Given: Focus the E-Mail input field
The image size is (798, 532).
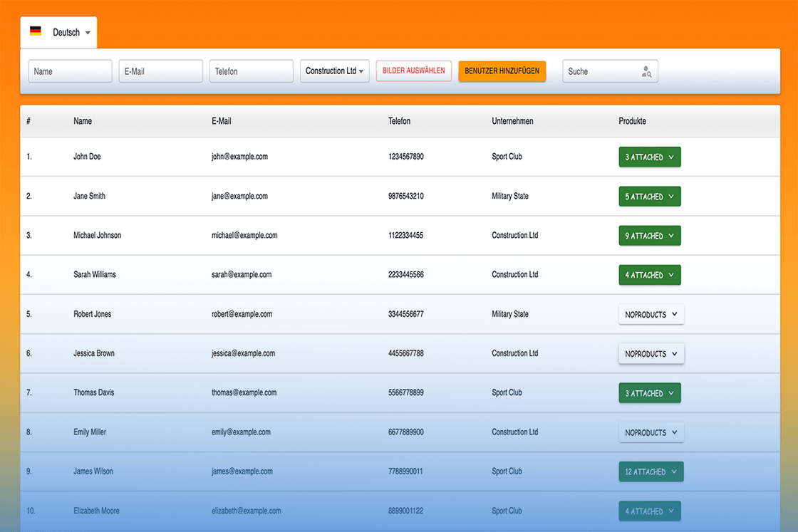Looking at the screenshot, I should pos(161,71).
